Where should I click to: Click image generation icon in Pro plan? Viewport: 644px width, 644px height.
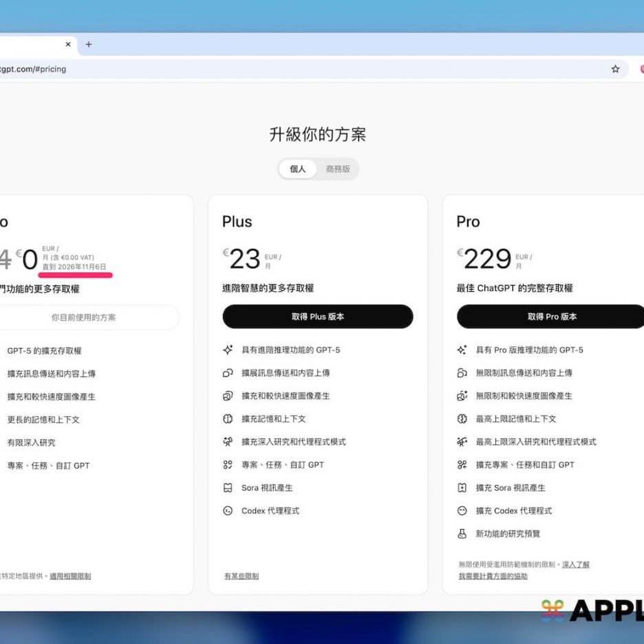click(462, 396)
